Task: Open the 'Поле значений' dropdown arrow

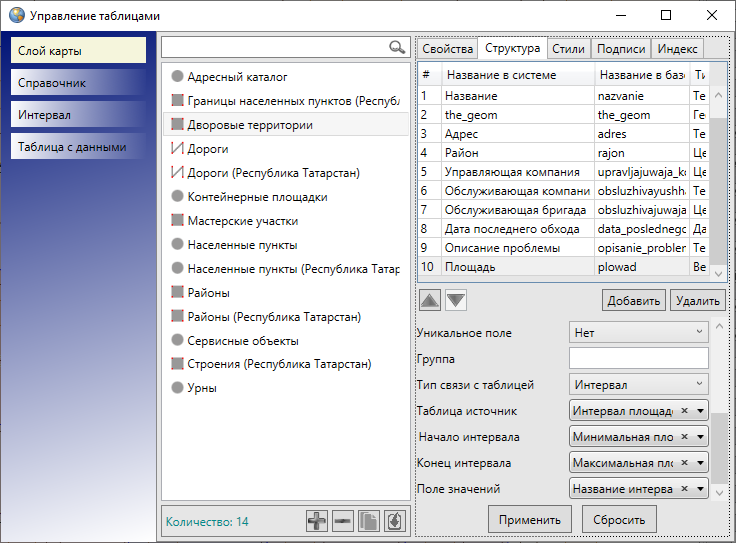Action: click(700, 489)
